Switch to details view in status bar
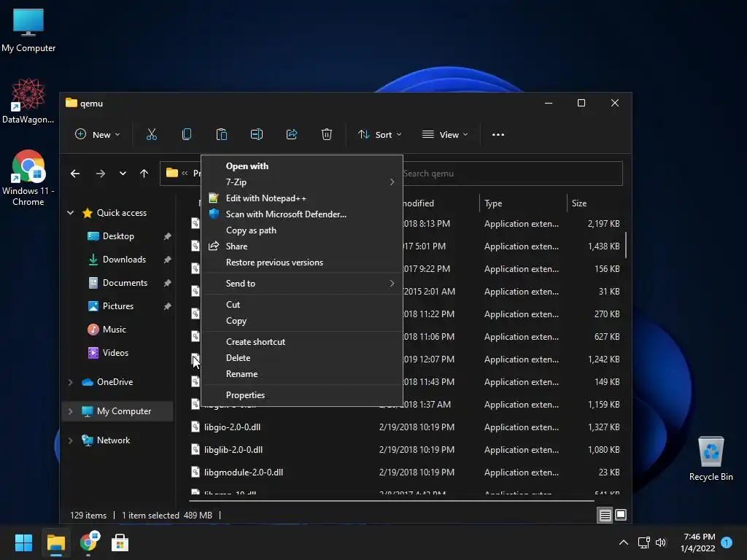Viewport: 747px width, 560px height. (605, 515)
